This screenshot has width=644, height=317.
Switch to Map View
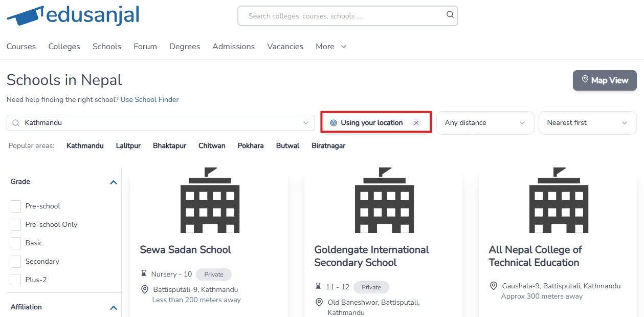[604, 80]
